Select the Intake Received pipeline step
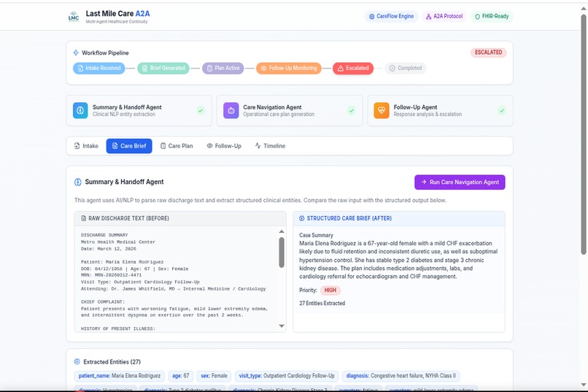 99,69
